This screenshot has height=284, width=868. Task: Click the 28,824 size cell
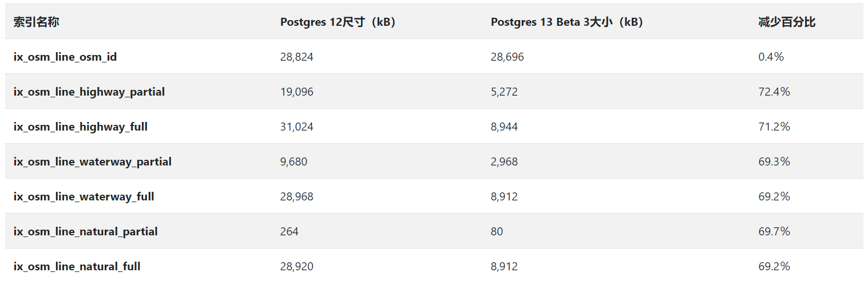(297, 57)
